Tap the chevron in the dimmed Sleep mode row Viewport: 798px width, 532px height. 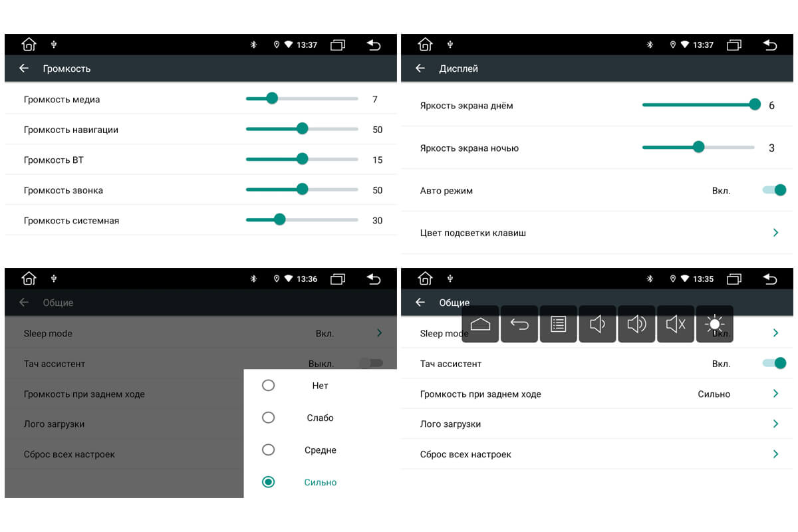[x=379, y=333]
